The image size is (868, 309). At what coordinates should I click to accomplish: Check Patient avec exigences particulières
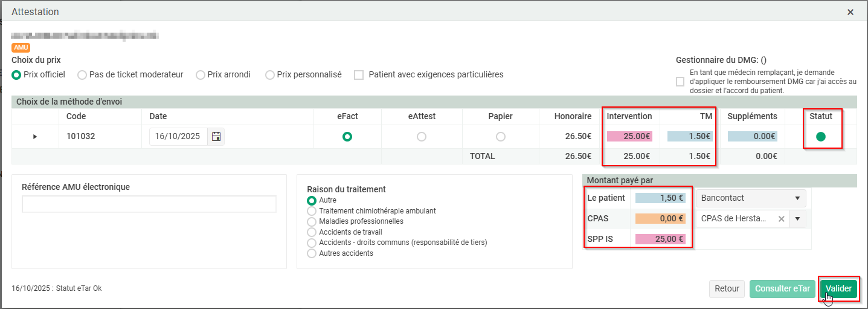click(x=359, y=75)
